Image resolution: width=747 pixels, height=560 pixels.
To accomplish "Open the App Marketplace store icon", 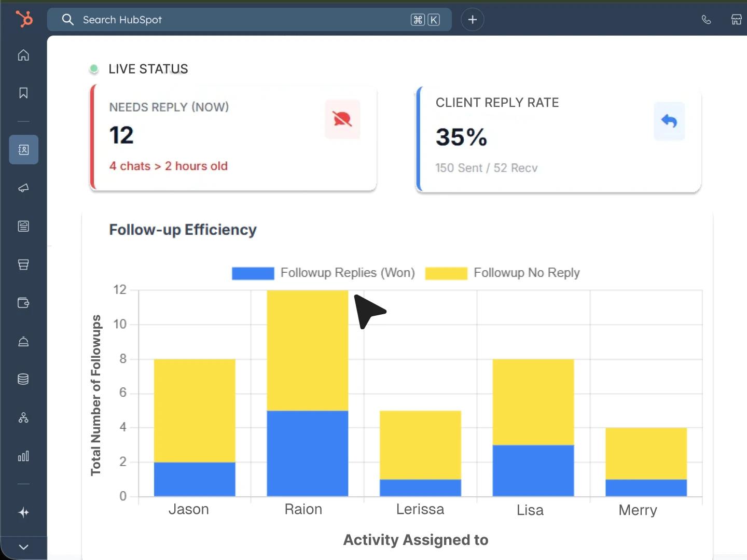I will tap(737, 19).
